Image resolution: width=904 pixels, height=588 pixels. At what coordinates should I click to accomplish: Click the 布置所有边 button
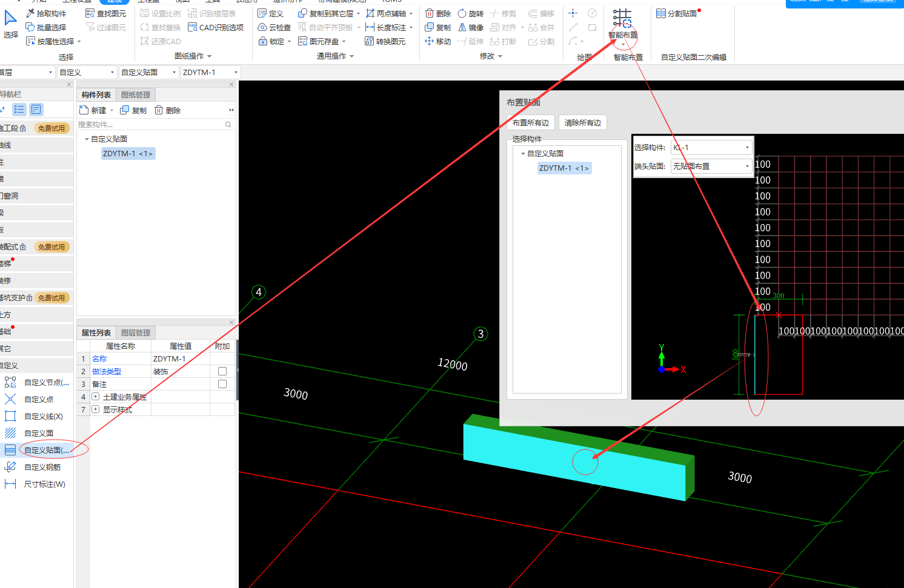[x=531, y=122]
